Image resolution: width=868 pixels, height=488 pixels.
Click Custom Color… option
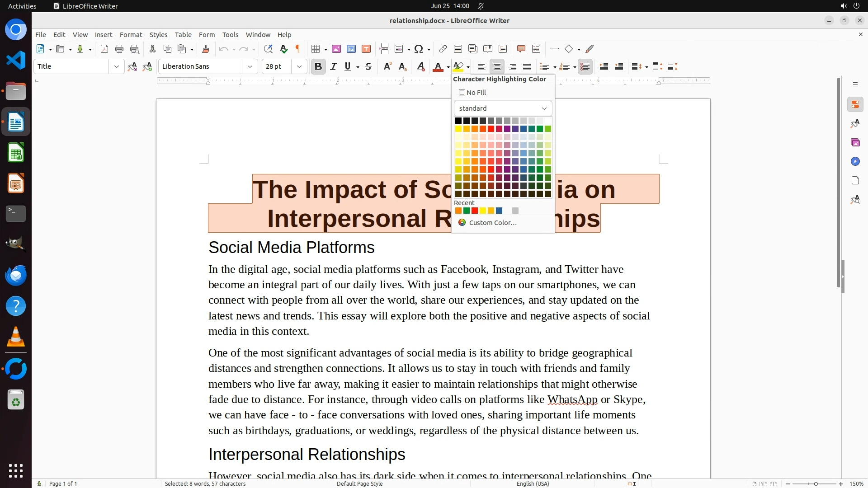click(492, 223)
